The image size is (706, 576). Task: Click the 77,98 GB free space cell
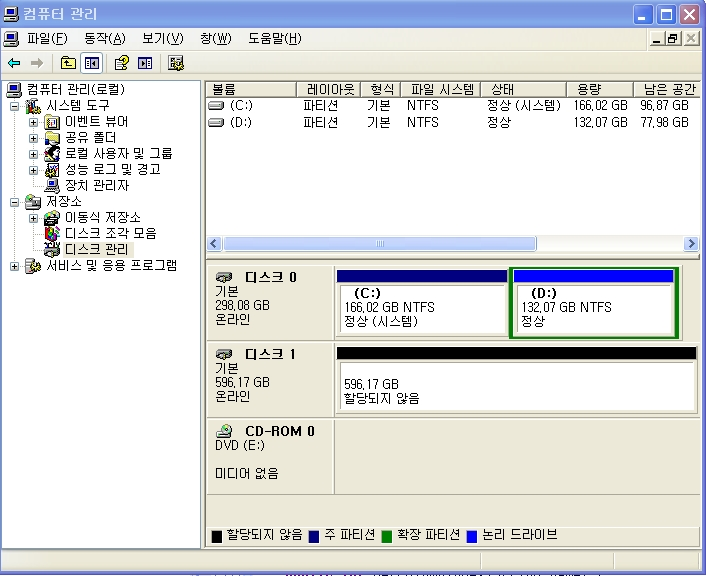(664, 122)
